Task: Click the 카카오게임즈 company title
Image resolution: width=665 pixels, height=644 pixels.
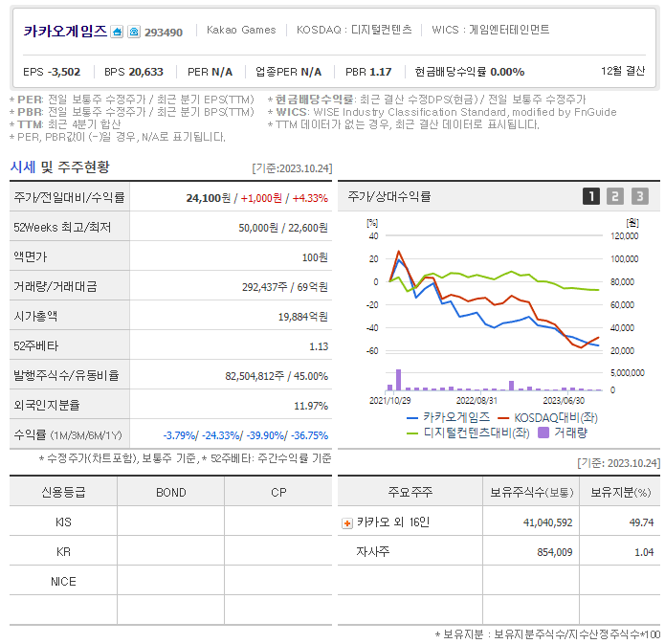Action: coord(65,31)
